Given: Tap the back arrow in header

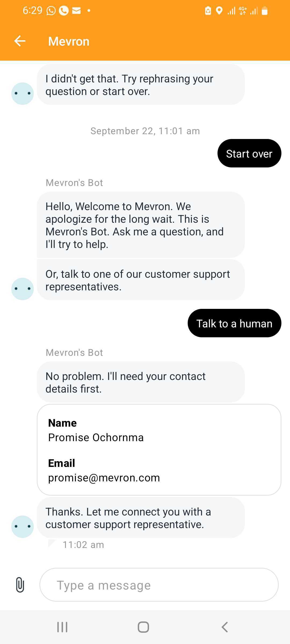Looking at the screenshot, I should pos(20,41).
